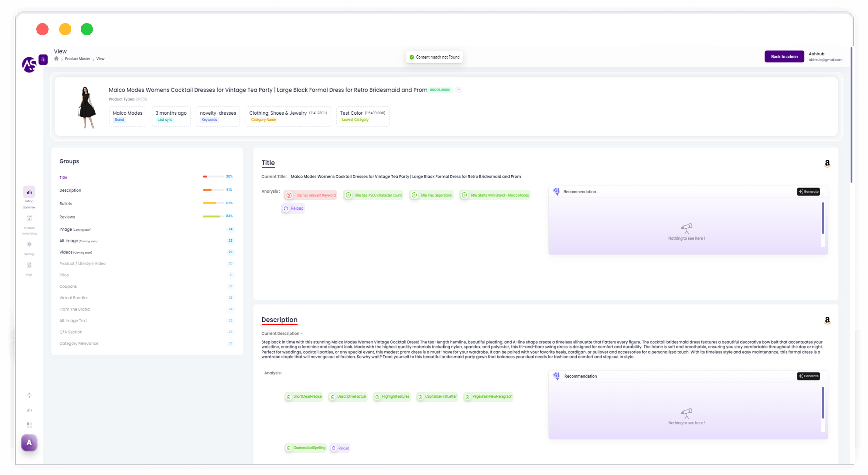
Task: Click the ShortClearPrecise analysis tag
Action: (303, 397)
